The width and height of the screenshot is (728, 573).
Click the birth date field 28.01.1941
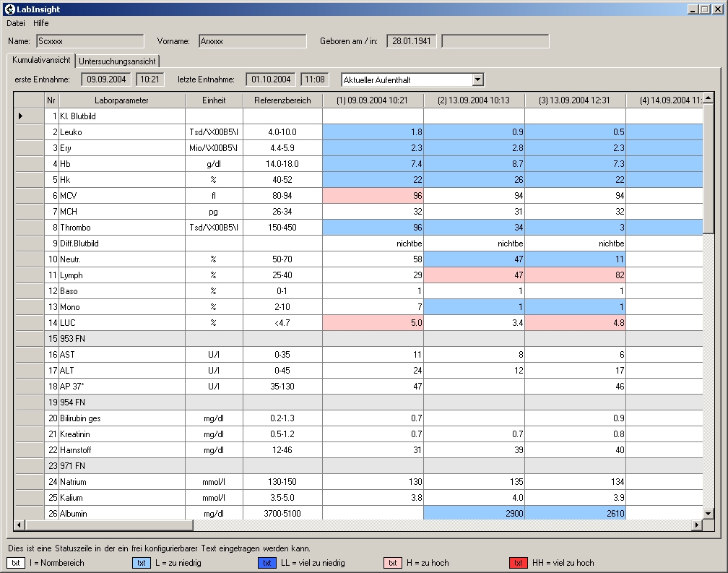tap(412, 41)
